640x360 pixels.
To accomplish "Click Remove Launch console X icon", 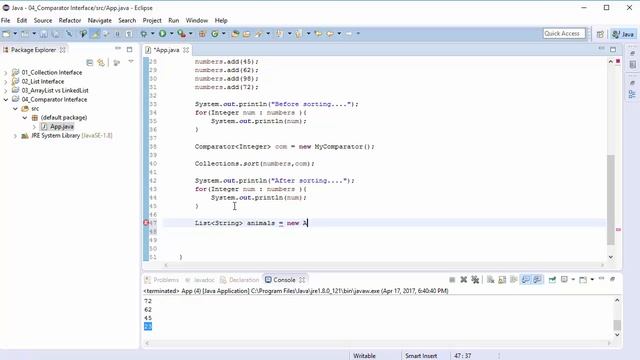I will [464, 280].
